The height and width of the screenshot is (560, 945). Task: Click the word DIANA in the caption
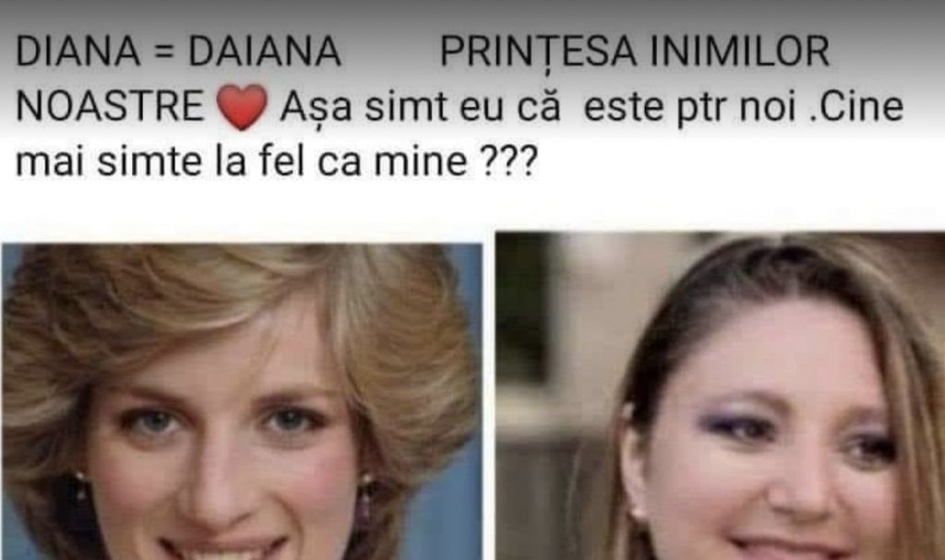78,52
